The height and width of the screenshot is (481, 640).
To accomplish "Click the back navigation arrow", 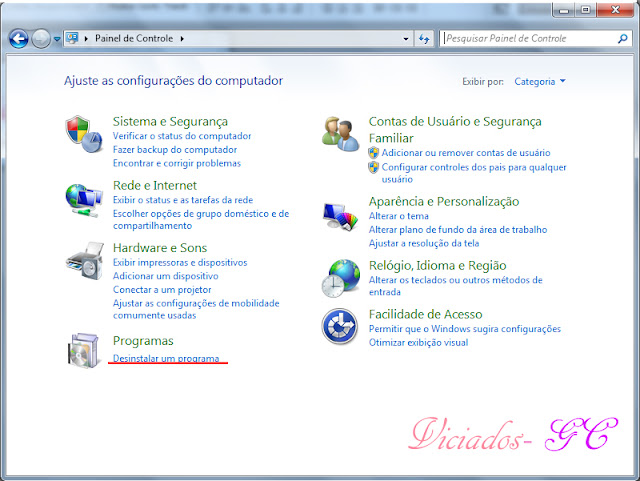I will pos(19,39).
